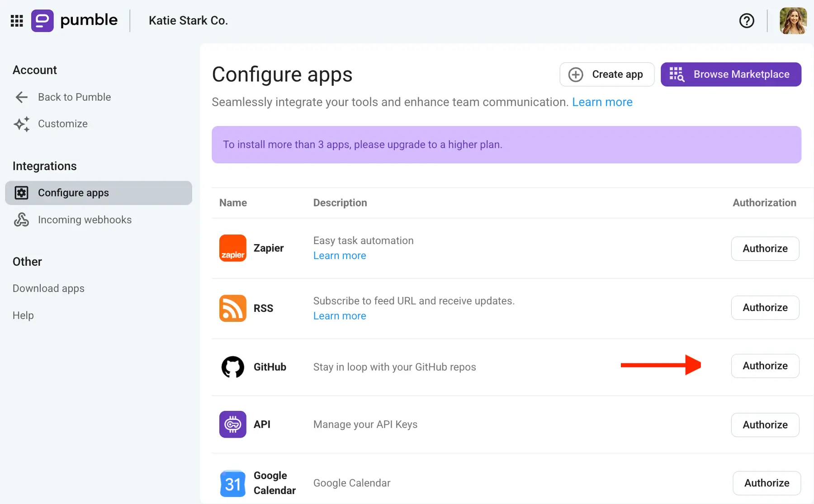The width and height of the screenshot is (814, 504).
Task: Click the Configure apps page heading
Action: click(282, 75)
